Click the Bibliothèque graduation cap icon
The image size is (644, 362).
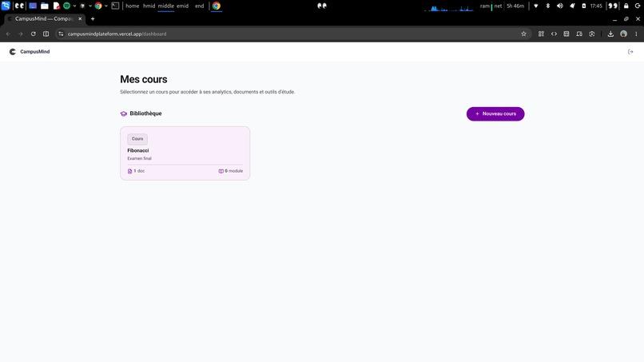pyautogui.click(x=124, y=113)
